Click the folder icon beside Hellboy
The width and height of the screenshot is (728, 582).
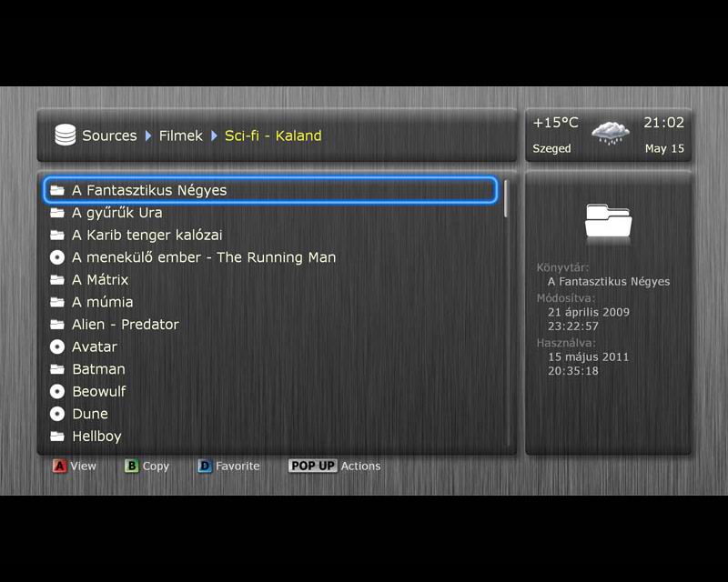57,436
